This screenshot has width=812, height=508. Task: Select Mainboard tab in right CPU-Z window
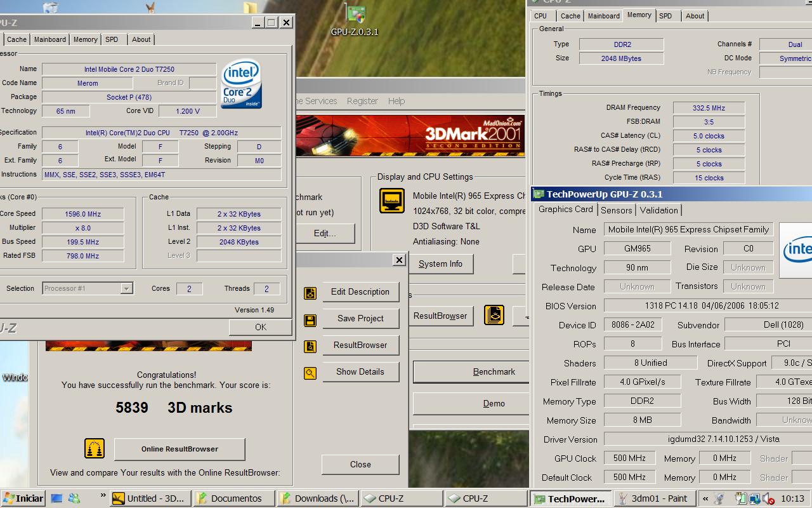pyautogui.click(x=604, y=16)
